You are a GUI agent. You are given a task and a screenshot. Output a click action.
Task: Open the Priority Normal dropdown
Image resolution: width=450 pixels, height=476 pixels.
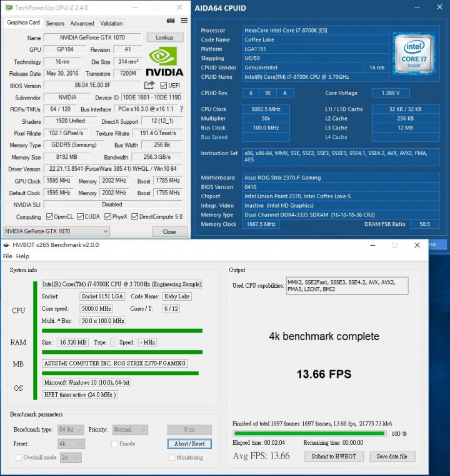[x=130, y=430]
